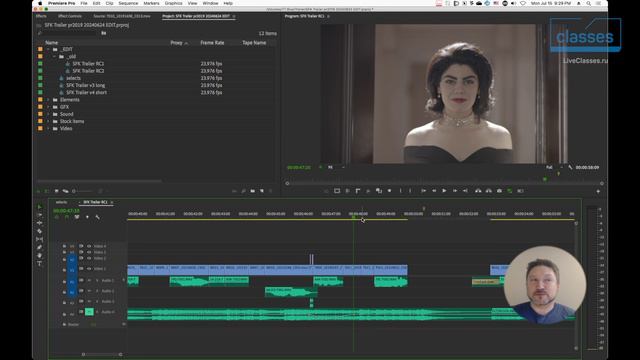This screenshot has height=360, width=640.
Task: Select the Hand tool
Action: pyautogui.click(x=40, y=256)
